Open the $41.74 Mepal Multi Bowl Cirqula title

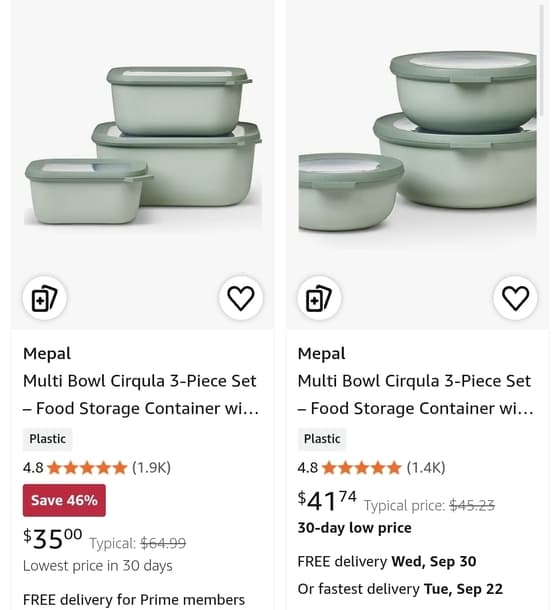tap(416, 394)
